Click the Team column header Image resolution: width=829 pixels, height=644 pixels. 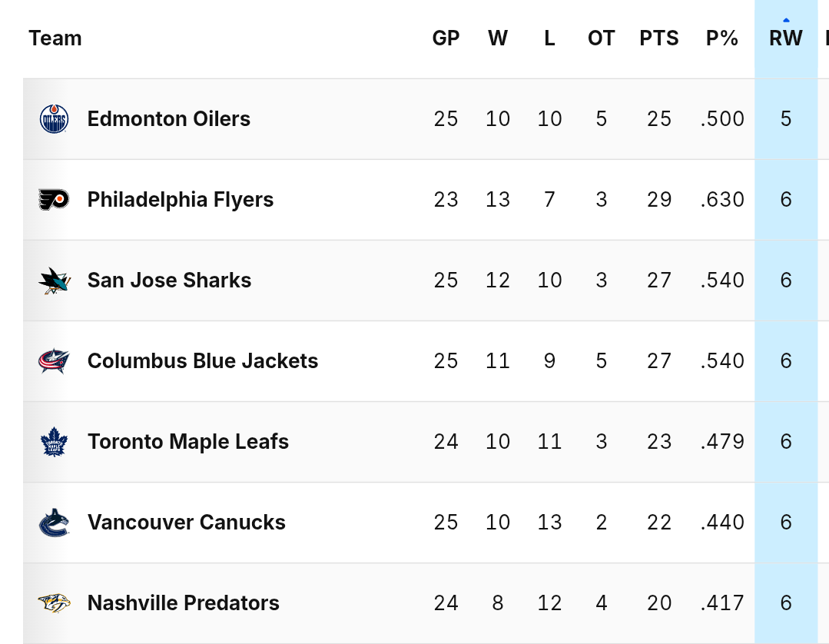click(x=55, y=38)
